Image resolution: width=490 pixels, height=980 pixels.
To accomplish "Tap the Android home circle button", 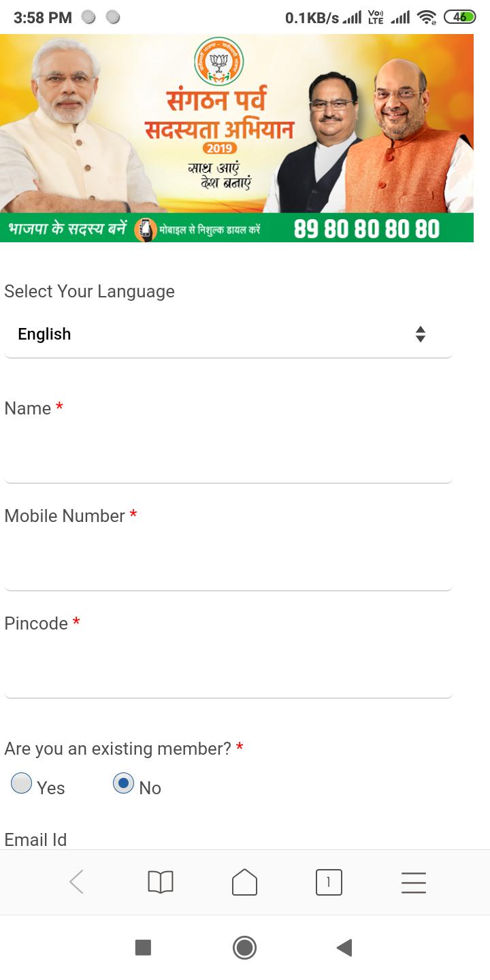I will [x=244, y=947].
